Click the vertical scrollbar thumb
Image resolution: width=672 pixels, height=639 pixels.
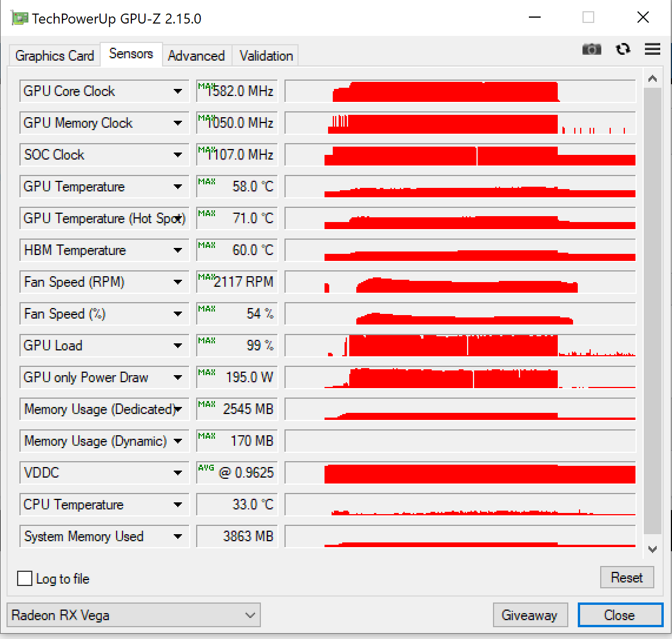pos(653,311)
